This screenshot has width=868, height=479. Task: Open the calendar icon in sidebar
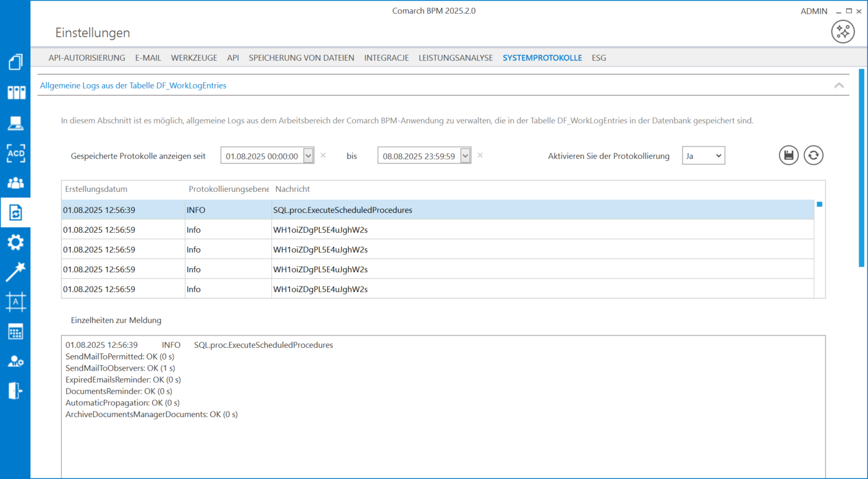point(15,331)
